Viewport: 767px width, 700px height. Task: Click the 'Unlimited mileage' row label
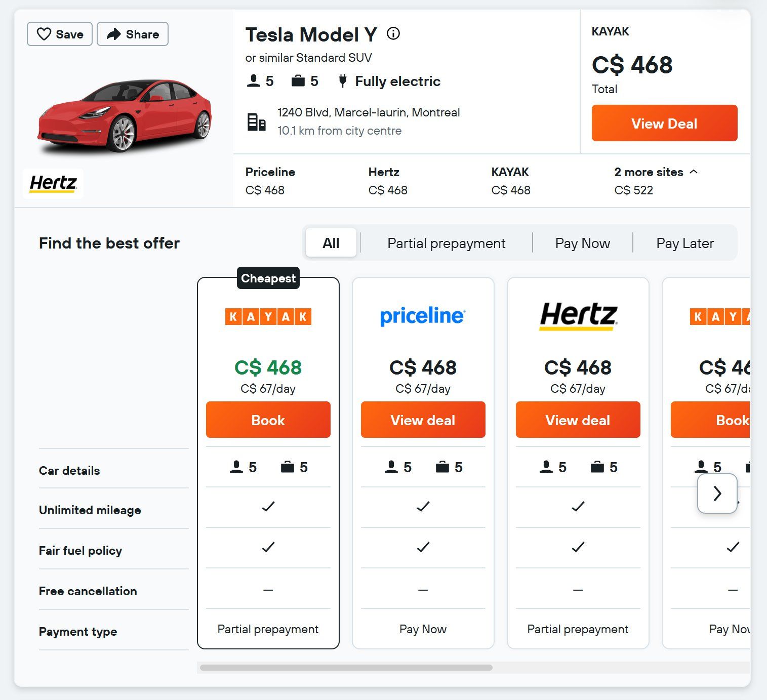90,510
